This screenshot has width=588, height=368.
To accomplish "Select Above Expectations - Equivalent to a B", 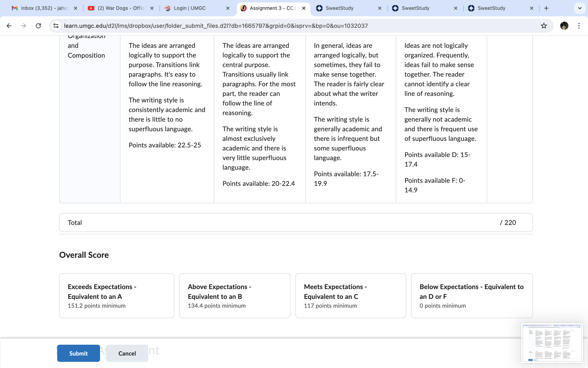I will click(235, 295).
